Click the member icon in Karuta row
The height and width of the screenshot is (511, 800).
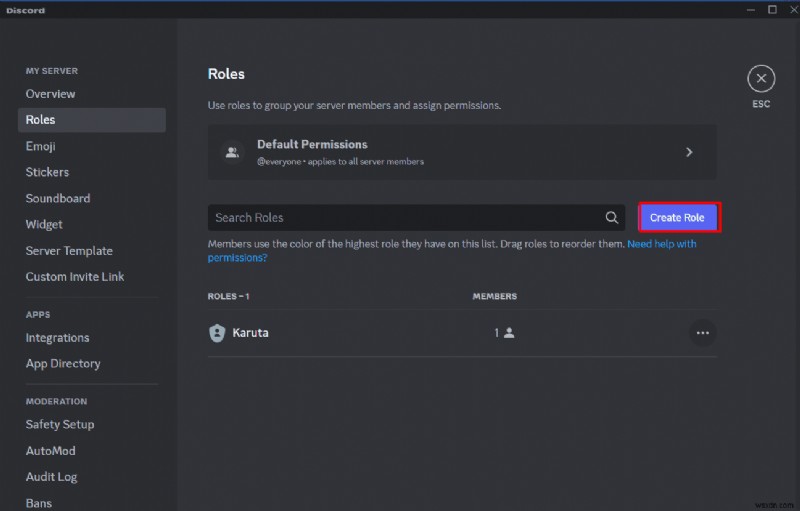509,333
